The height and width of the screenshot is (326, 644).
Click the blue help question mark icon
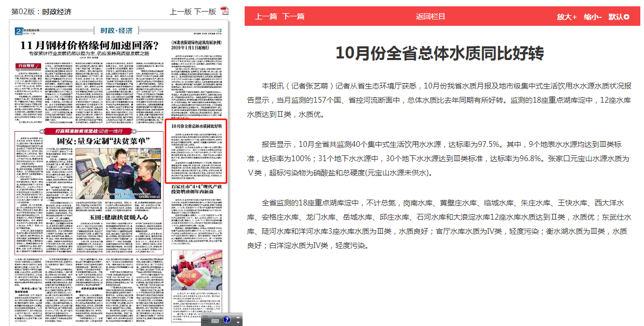[x=227, y=319]
